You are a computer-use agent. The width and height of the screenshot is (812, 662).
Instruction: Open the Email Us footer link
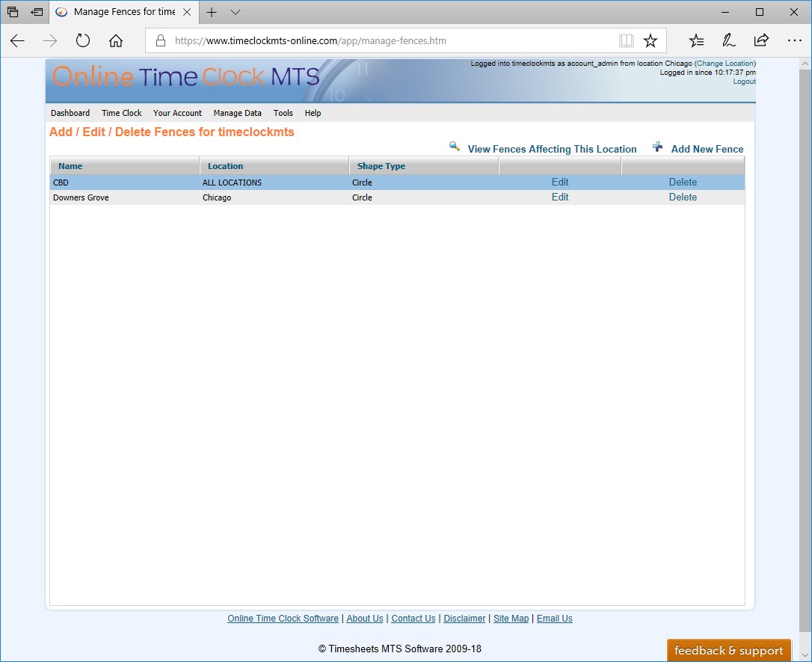pos(555,618)
